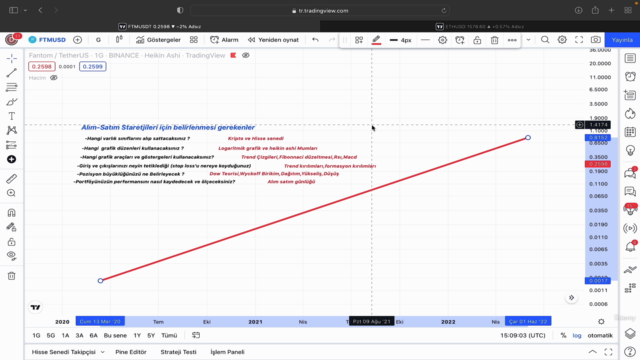Open the watchlist panel
This screenshot has width=640, height=360.
tap(630, 58)
